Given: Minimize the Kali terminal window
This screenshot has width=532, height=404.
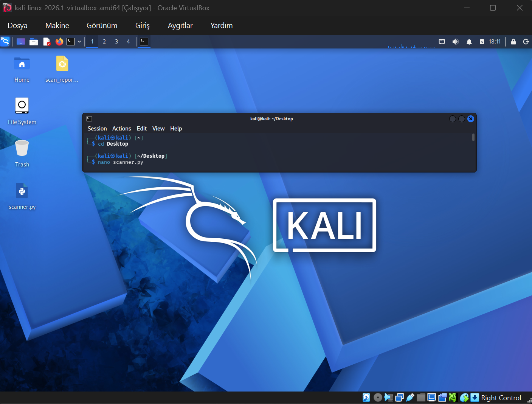Looking at the screenshot, I should 453,119.
